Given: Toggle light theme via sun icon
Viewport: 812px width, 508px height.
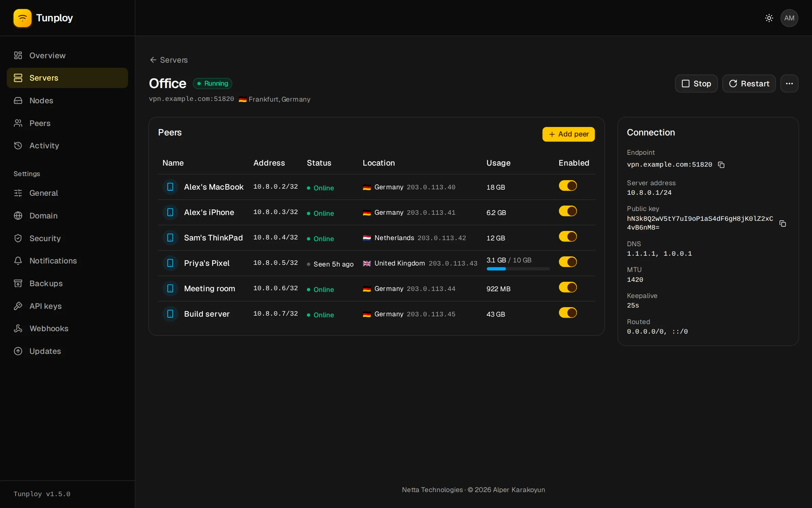Looking at the screenshot, I should 769,18.
